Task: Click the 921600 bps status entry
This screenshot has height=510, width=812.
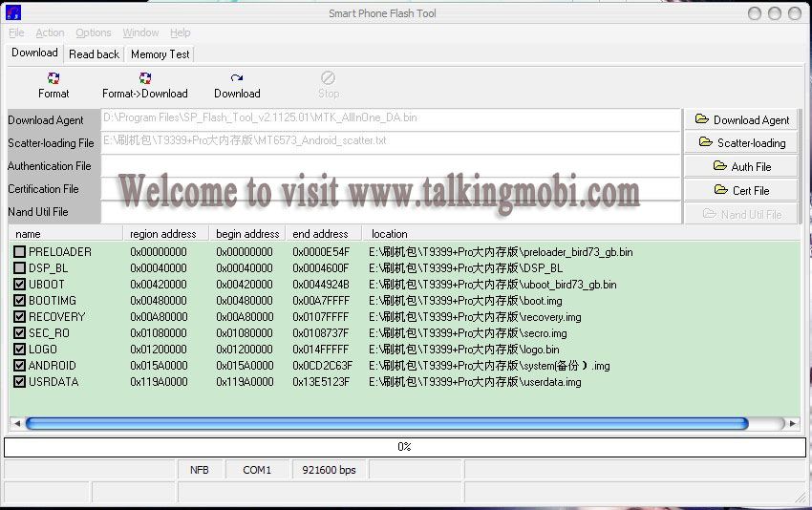Action: (329, 470)
